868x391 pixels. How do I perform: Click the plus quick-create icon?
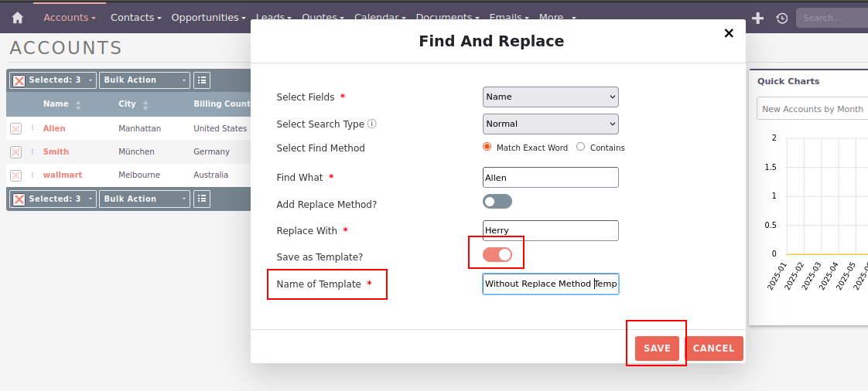[758, 18]
